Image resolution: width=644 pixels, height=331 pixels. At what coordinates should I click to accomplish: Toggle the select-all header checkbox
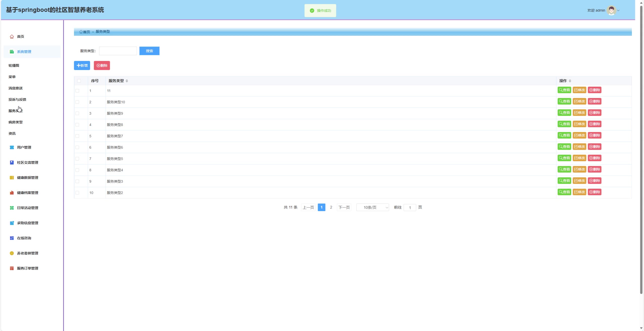pos(79,81)
